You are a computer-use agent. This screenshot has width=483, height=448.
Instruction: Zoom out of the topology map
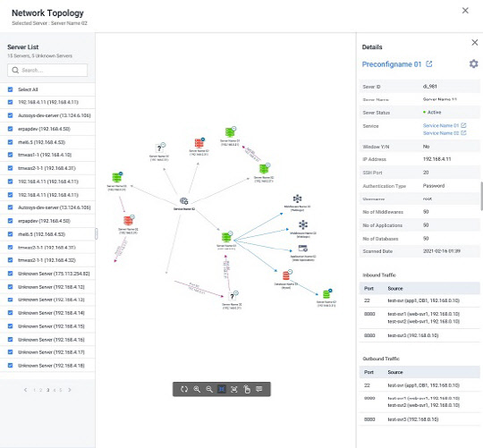point(209,389)
